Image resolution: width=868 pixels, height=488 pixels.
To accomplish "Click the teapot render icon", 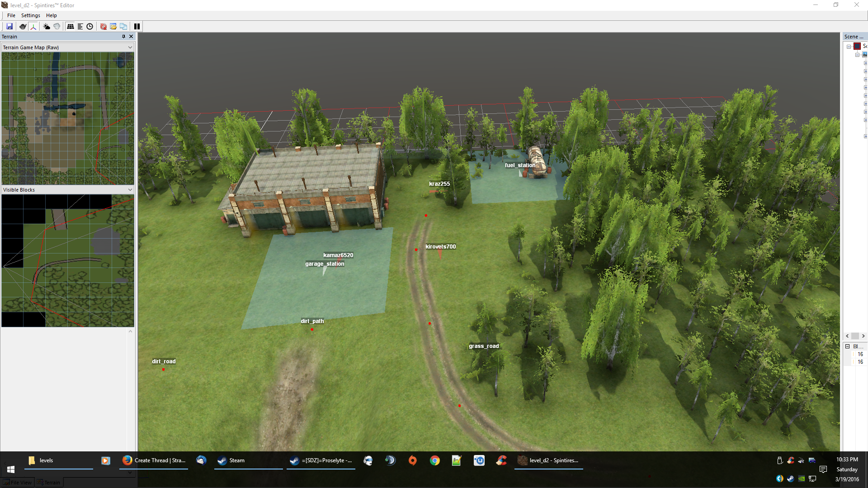I will pyautogui.click(x=23, y=26).
